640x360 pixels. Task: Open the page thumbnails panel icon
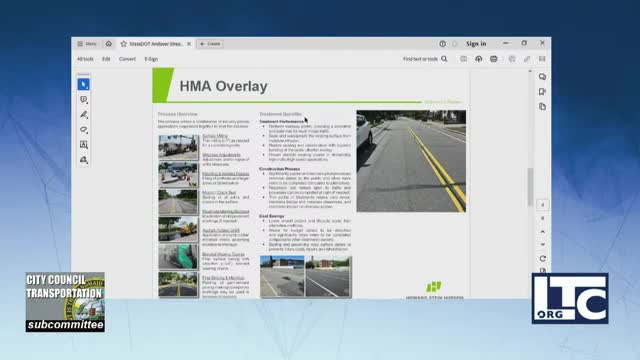(x=542, y=107)
